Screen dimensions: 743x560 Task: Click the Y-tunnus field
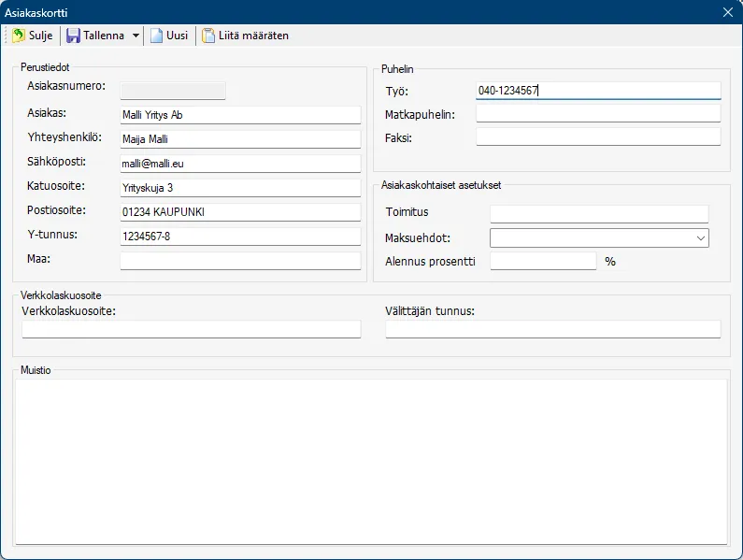tap(240, 237)
